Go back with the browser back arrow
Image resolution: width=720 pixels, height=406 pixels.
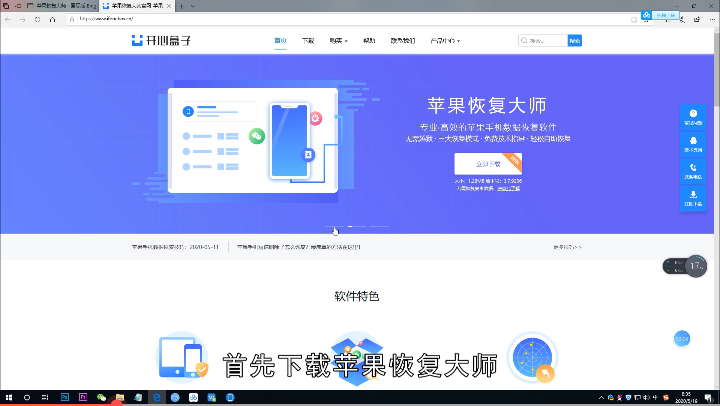8,19
